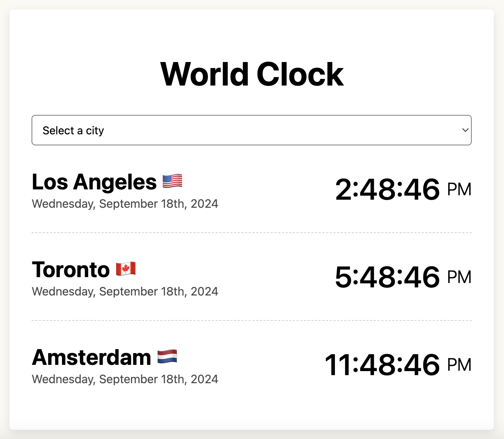Click the dashed divider below Los Angeles
The width and height of the screenshot is (504, 439).
(x=251, y=232)
